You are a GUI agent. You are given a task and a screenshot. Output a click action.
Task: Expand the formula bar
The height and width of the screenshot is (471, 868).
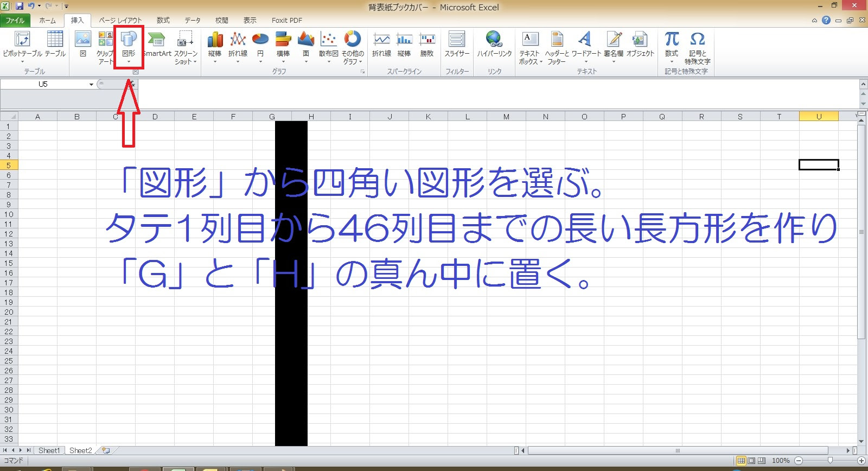click(863, 84)
